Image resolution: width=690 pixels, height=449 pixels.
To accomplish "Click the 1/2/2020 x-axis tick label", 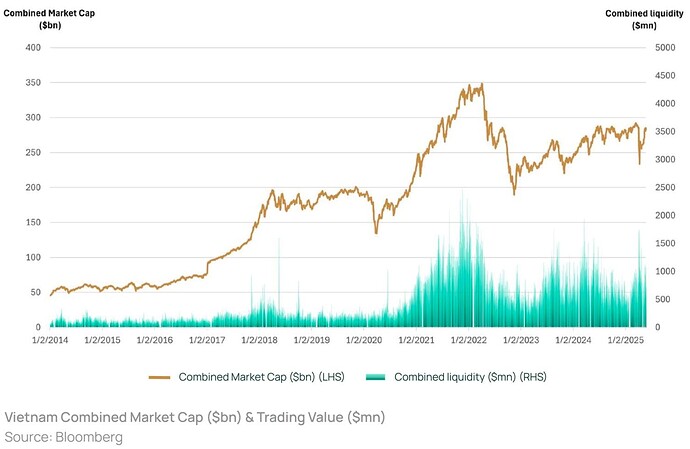I will (363, 340).
